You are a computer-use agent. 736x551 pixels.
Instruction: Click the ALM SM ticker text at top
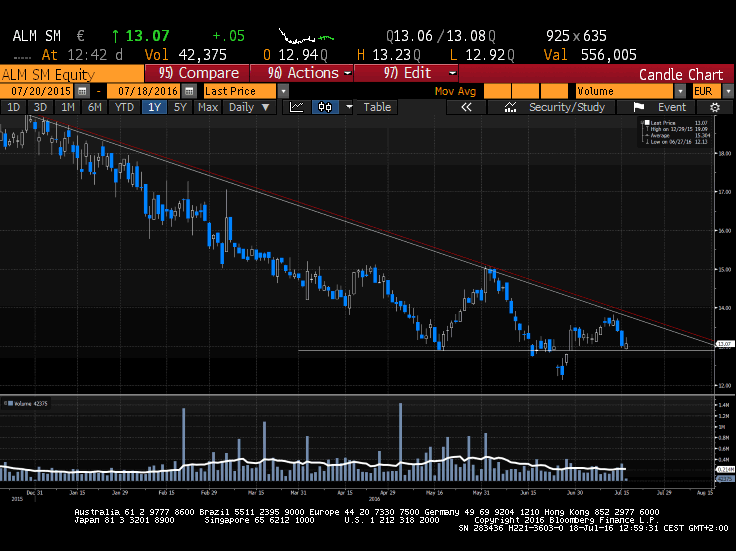[x=37, y=36]
